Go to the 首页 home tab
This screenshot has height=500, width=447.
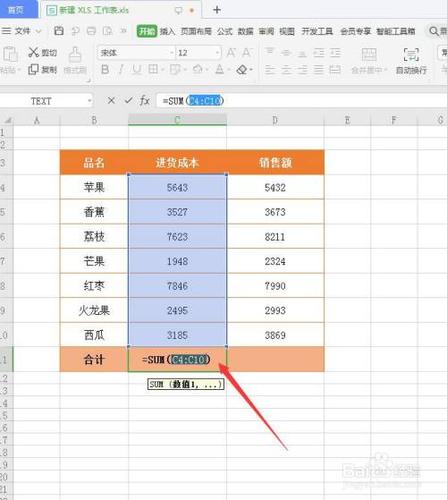[x=19, y=10]
